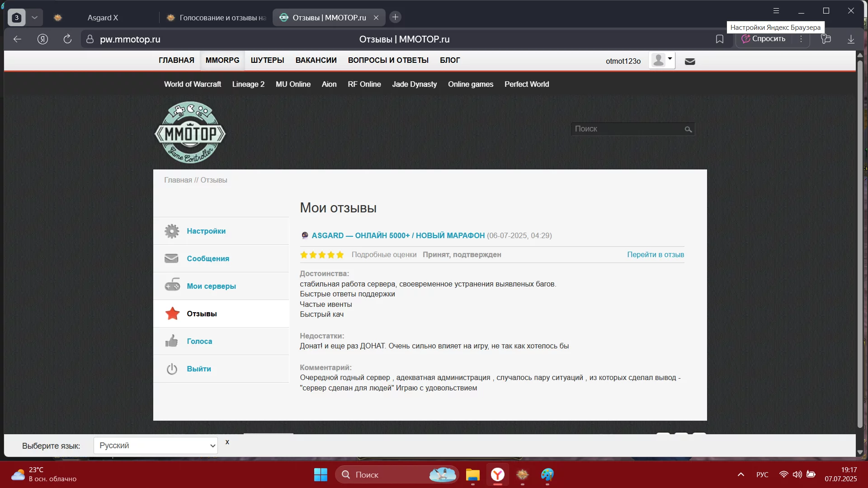Open the Wi-Fi network tray icon
This screenshot has height=488, width=868.
click(784, 475)
